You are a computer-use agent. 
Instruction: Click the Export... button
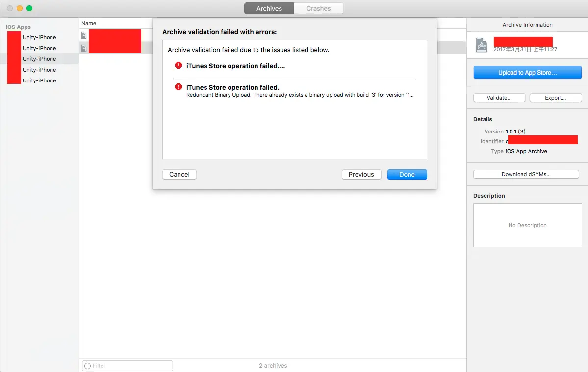(555, 98)
